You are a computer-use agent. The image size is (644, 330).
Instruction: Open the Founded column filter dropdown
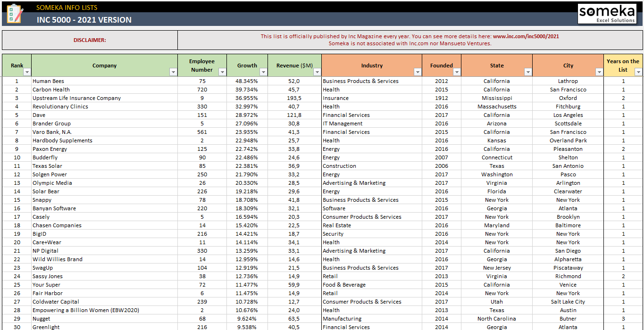coord(457,72)
